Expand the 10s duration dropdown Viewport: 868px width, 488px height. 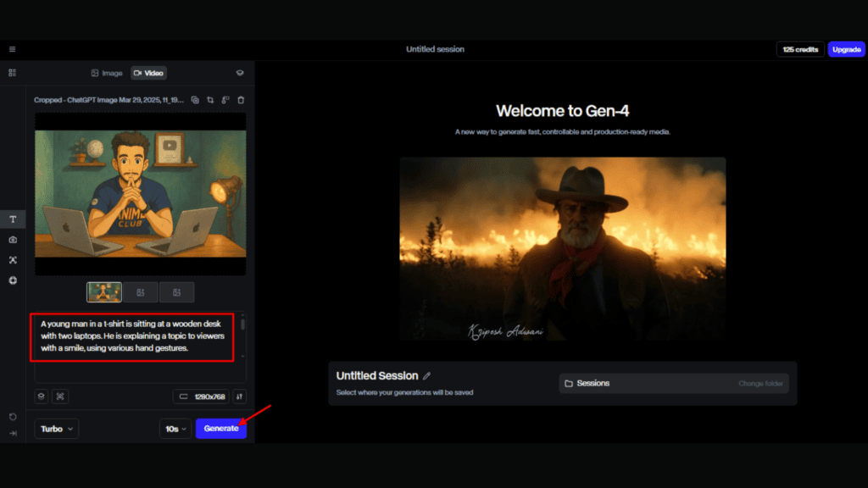pos(175,429)
